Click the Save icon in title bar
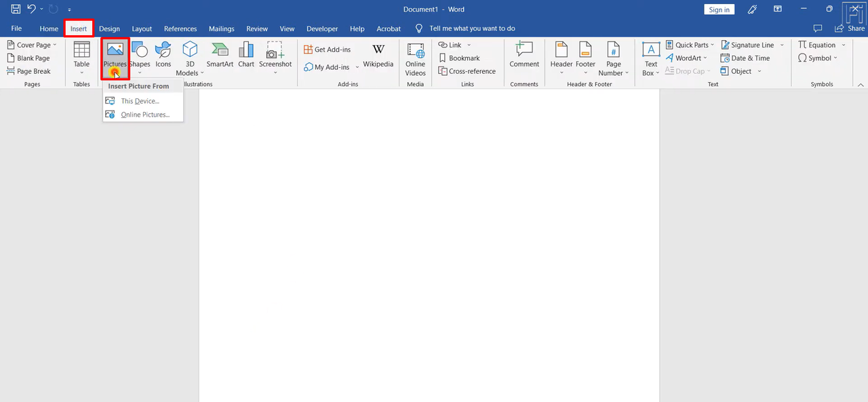868x402 pixels. 16,9
